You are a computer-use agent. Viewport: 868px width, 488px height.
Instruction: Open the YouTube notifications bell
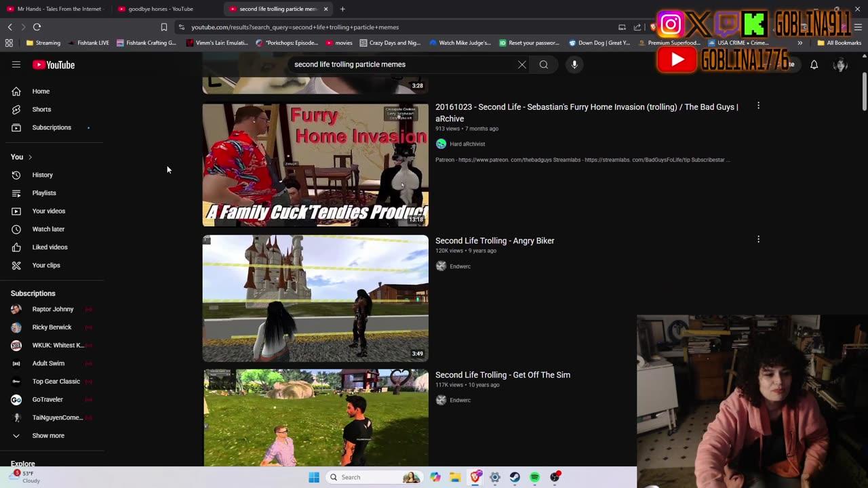point(814,64)
